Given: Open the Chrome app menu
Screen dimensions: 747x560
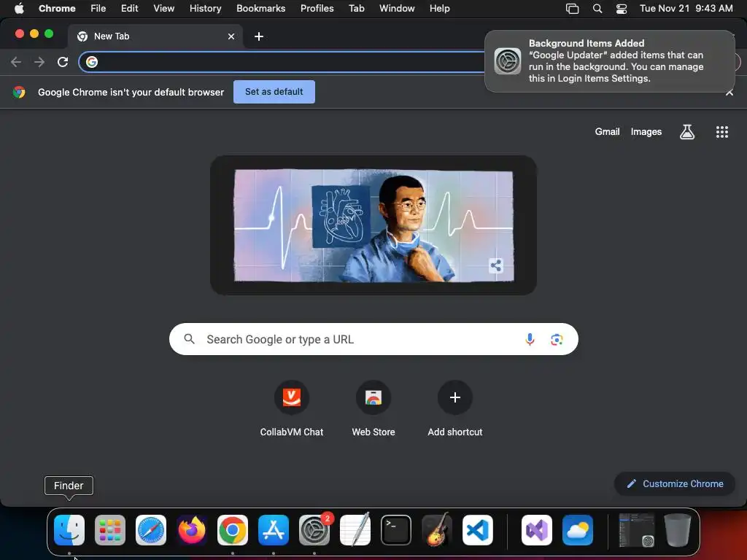Looking at the screenshot, I should (x=57, y=9).
